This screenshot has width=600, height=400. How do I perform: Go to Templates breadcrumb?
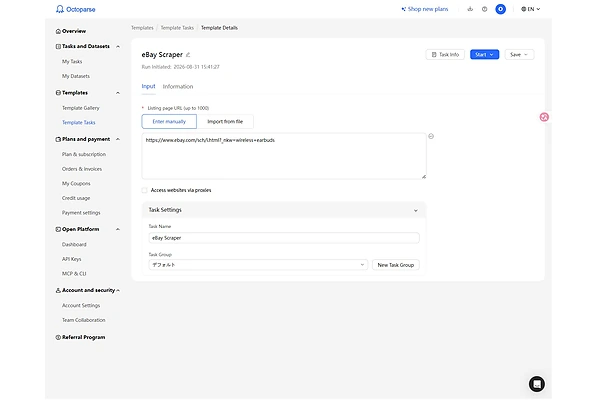(142, 28)
